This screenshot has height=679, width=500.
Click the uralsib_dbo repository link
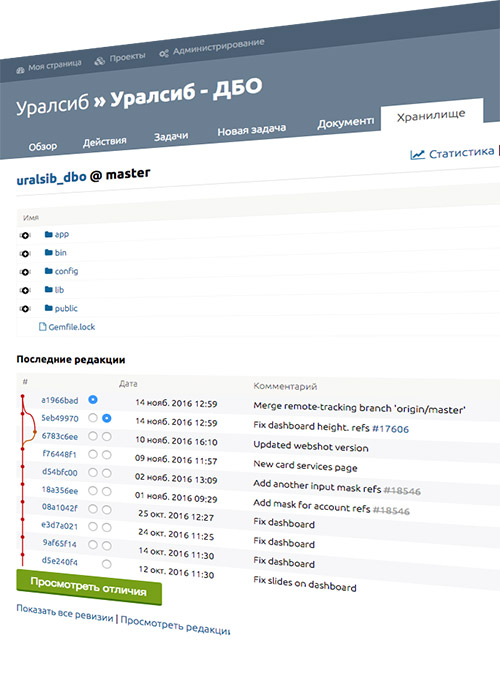coord(52,178)
